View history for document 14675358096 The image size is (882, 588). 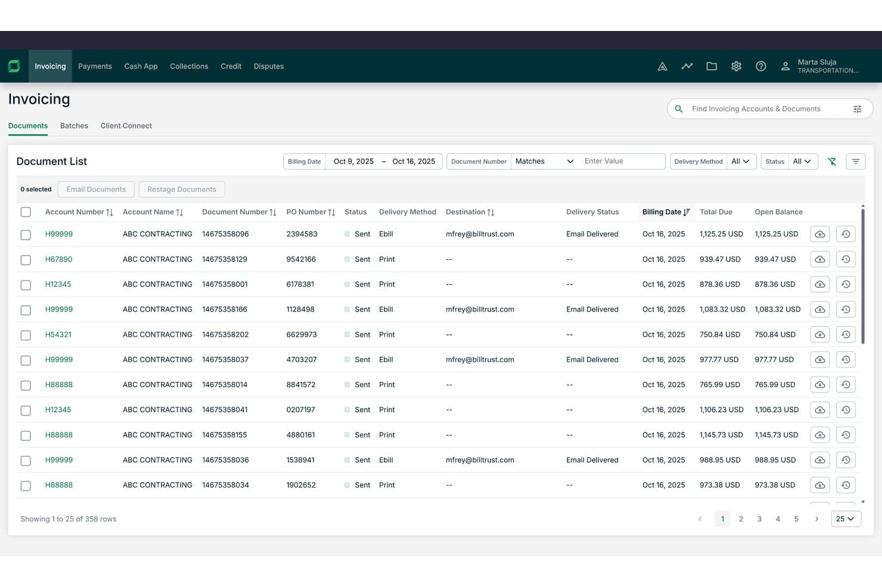click(x=846, y=234)
